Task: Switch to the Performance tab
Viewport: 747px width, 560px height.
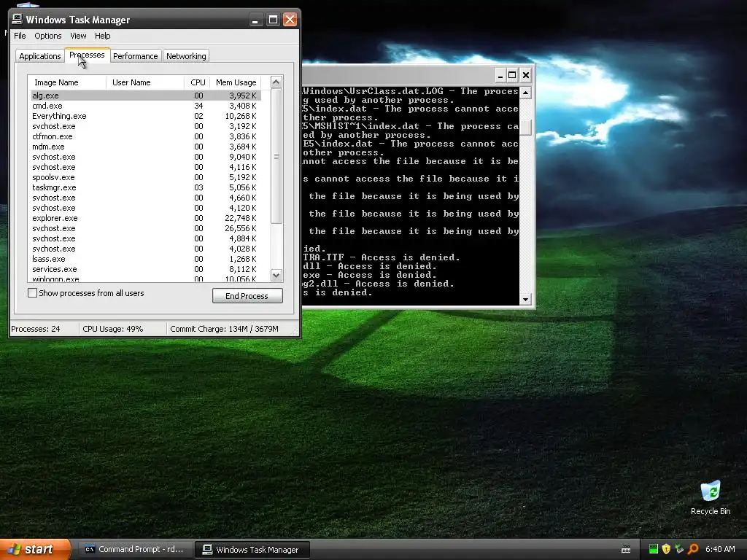Action: [135, 56]
